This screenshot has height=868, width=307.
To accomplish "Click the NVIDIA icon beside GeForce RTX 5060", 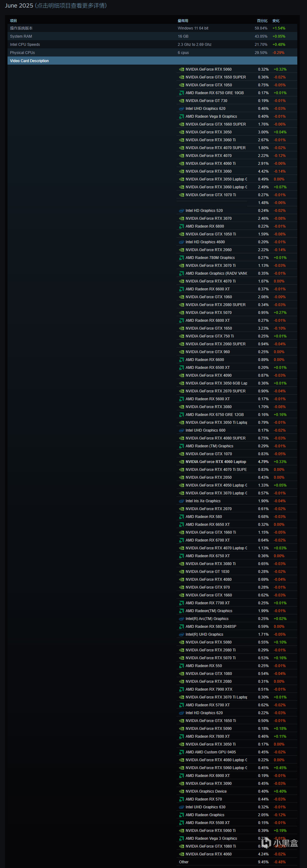I will click(182, 69).
